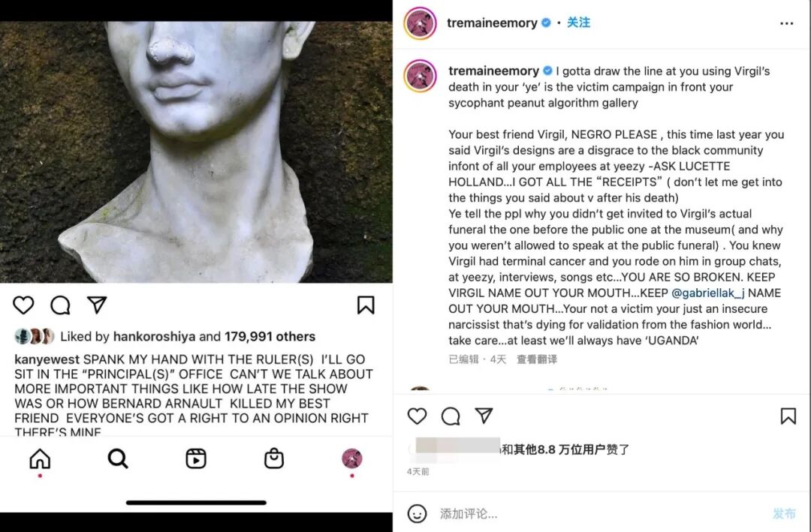Open profile avatar in bottom navigation
The height and width of the screenshot is (532, 811).
tap(352, 458)
